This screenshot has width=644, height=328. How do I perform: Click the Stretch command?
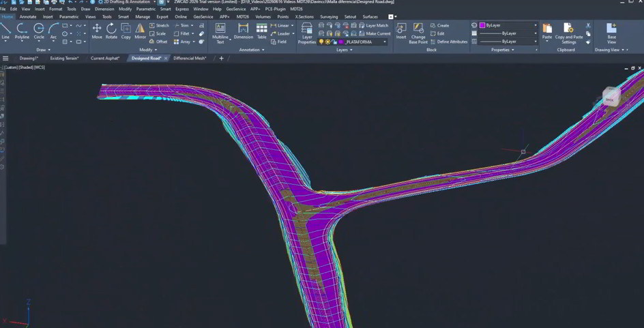[x=159, y=25]
